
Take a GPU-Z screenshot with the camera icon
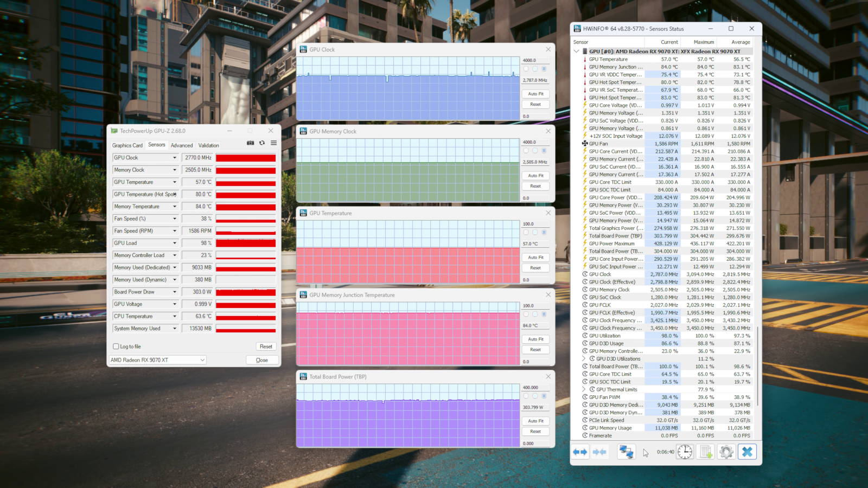(x=250, y=143)
